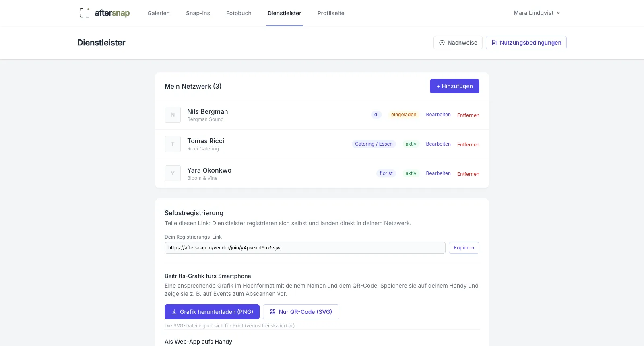This screenshot has width=644, height=346.
Task: Click the aftersnap logo icon
Action: (84, 13)
